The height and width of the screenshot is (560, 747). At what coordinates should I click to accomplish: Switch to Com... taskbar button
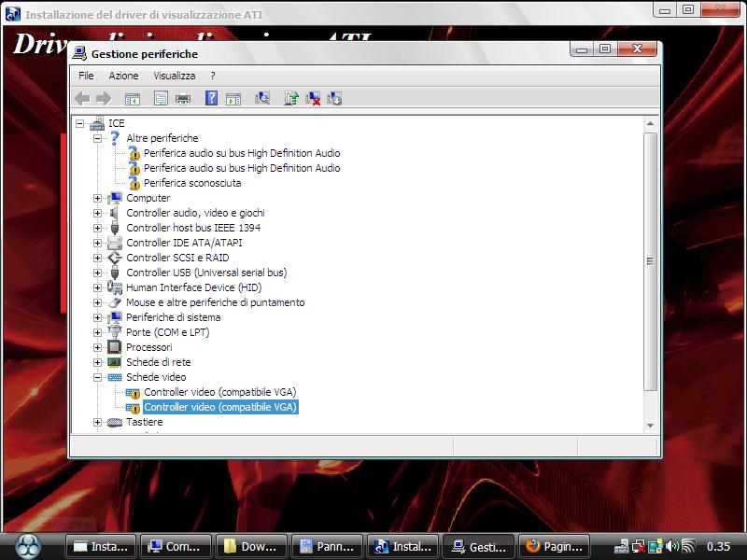click(176, 546)
